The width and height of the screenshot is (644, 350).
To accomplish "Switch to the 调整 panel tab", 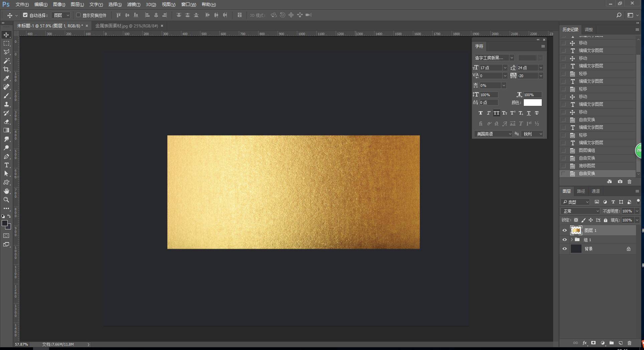I will coord(589,29).
